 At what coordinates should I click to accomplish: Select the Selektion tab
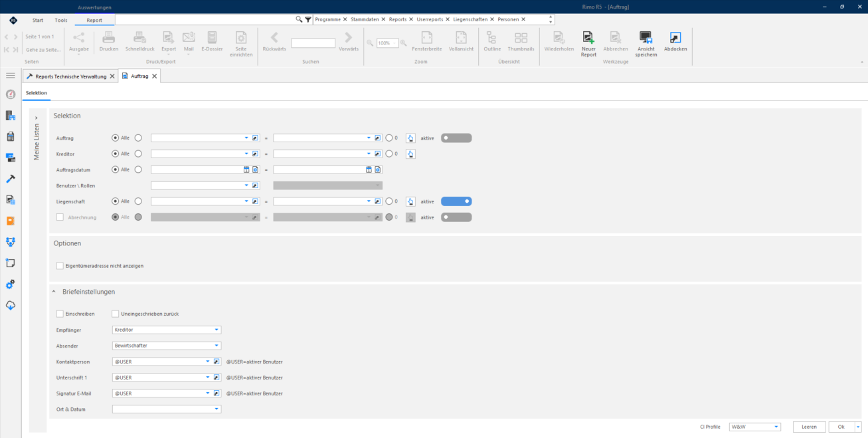tap(37, 93)
